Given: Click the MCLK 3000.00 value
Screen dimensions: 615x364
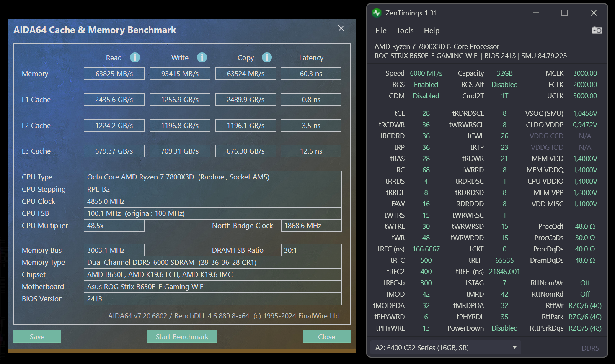Looking at the screenshot, I should 585,73.
